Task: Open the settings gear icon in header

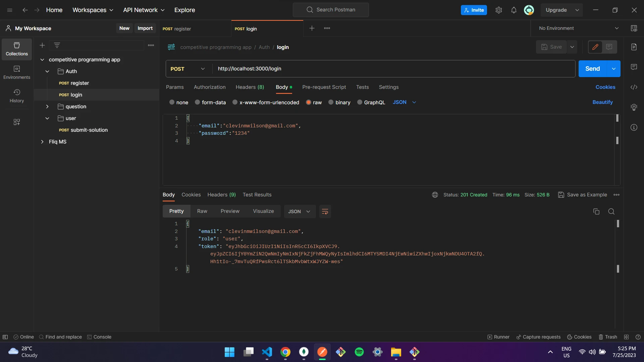Action: point(499,10)
